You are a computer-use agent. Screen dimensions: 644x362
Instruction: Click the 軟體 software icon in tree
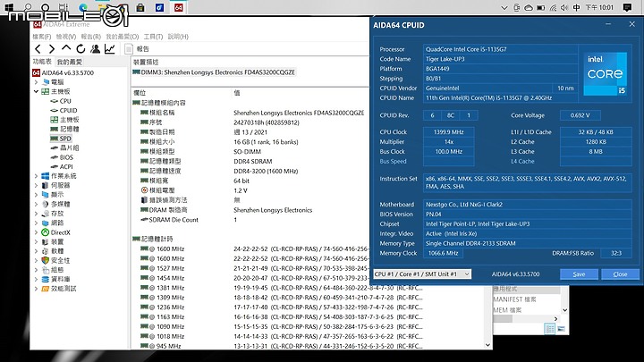(46, 251)
